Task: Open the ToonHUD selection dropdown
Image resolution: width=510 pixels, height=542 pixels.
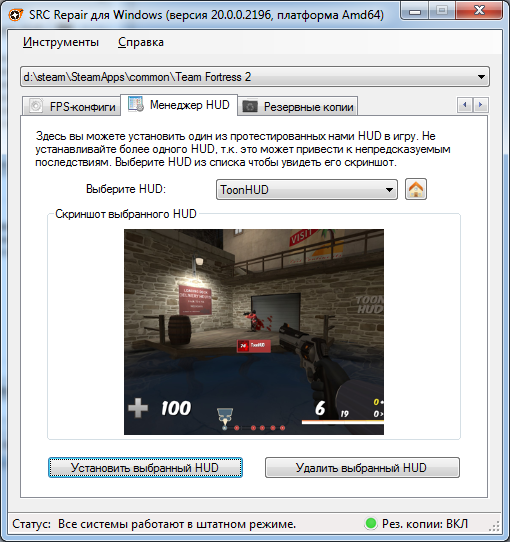Action: (307, 189)
